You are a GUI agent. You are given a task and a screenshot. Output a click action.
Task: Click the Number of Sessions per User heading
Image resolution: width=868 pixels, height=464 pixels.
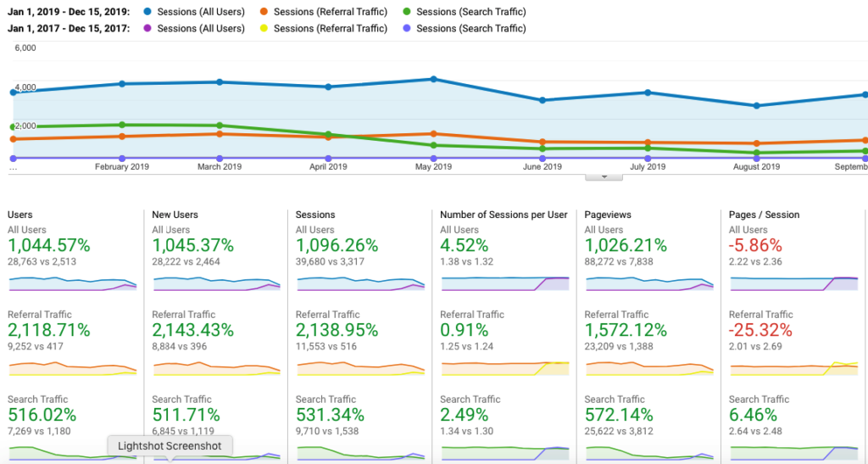click(504, 215)
